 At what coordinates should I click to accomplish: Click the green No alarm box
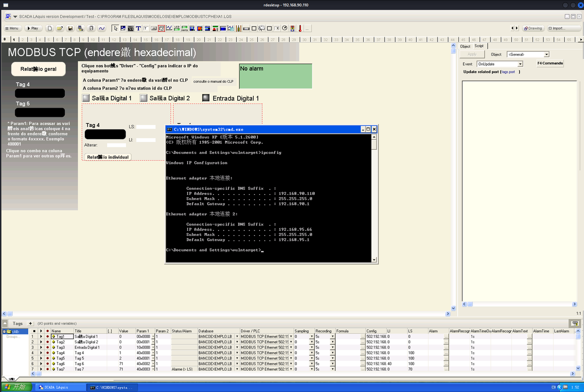click(x=276, y=76)
